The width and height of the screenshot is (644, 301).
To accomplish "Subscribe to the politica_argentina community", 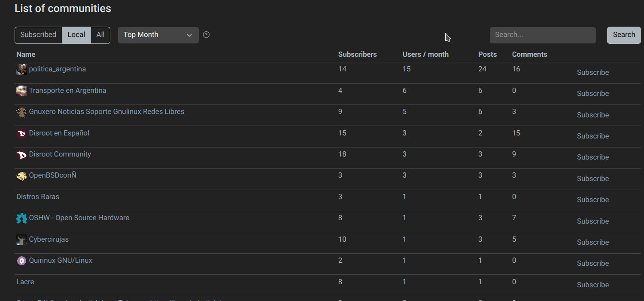I will click(592, 72).
